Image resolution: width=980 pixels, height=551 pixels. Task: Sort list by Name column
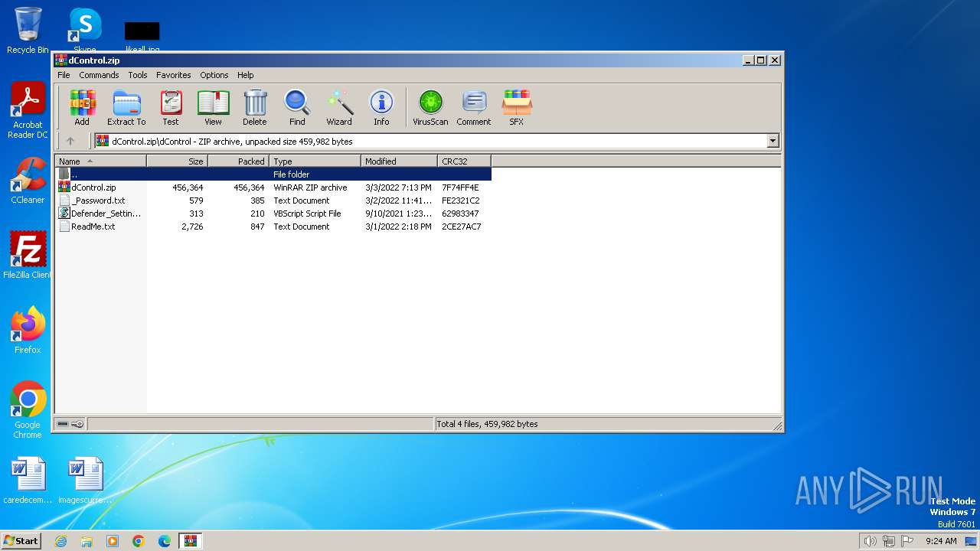(x=100, y=161)
